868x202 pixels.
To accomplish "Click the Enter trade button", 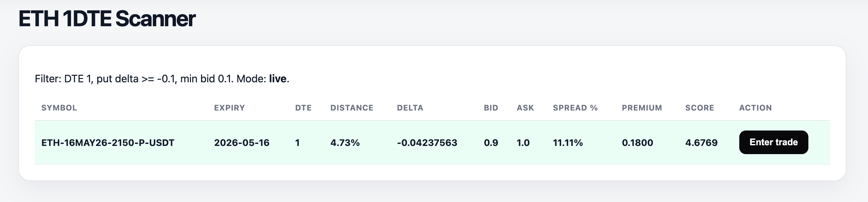I will [773, 142].
